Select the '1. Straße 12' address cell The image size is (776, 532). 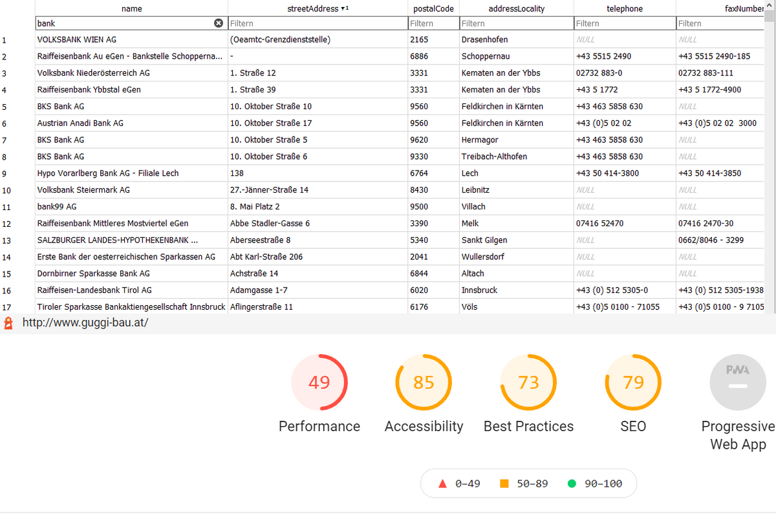pos(318,73)
